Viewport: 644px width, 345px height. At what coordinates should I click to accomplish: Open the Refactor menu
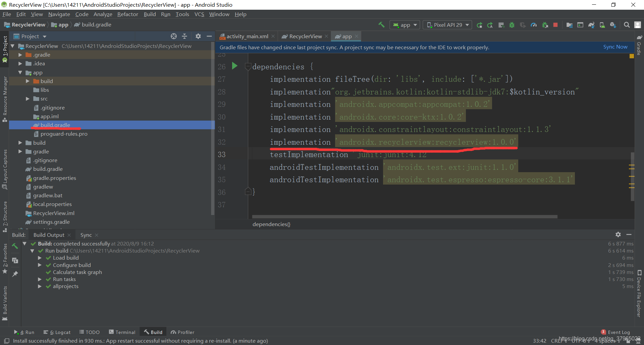pyautogui.click(x=127, y=14)
